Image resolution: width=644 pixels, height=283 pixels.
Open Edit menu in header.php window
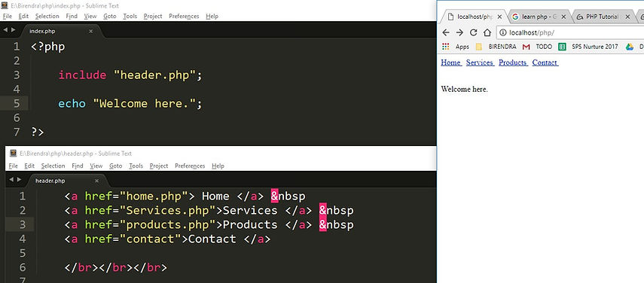(29, 166)
